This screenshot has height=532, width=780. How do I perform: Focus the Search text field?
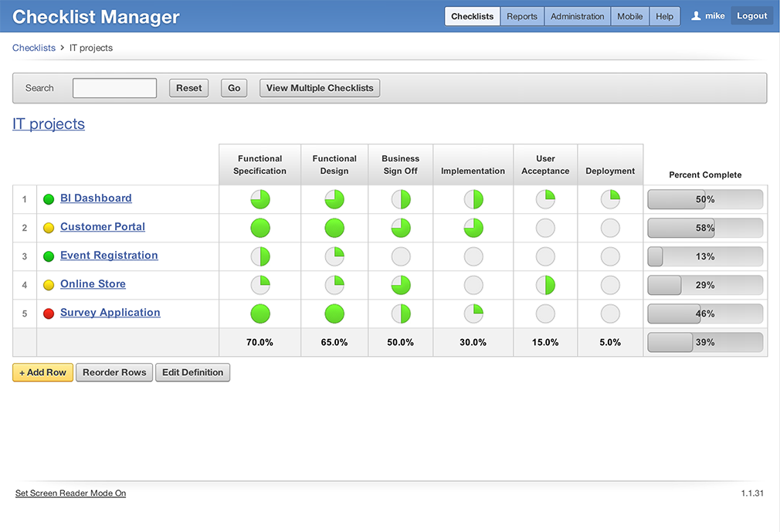pos(114,88)
